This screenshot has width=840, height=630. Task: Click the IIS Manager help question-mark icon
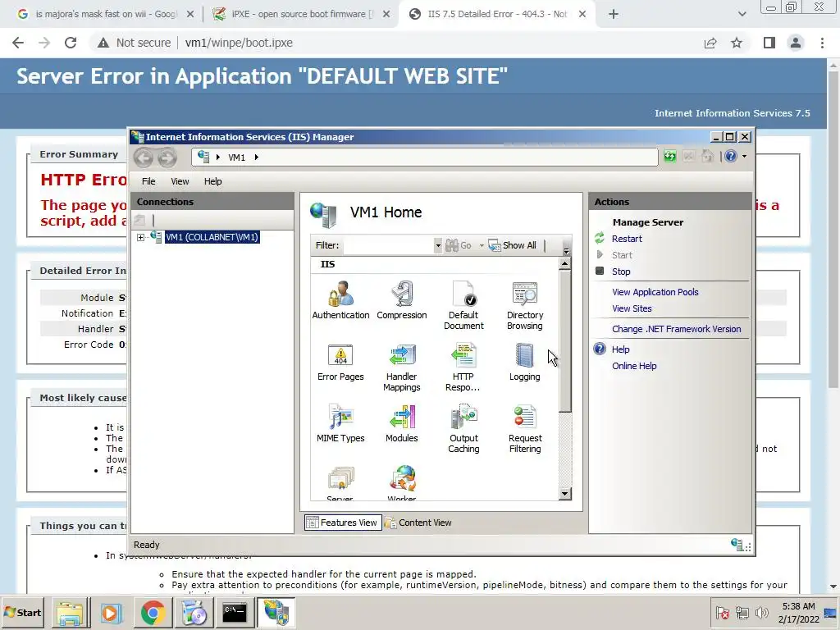pos(731,157)
